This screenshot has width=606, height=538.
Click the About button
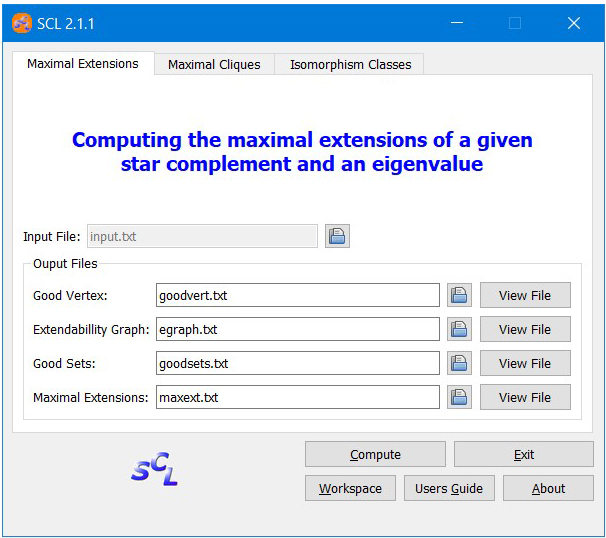tap(548, 489)
